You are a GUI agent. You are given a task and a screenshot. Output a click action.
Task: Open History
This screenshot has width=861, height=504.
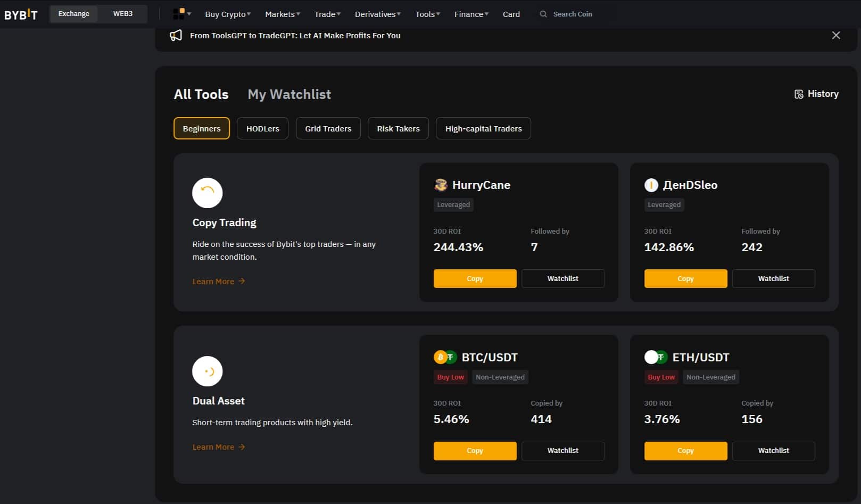[817, 94]
